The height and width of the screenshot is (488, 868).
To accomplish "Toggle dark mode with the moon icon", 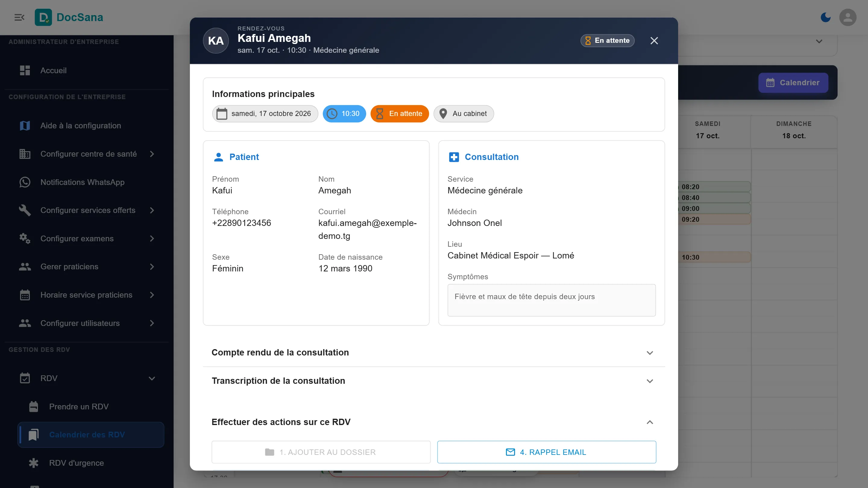I will [x=825, y=17].
